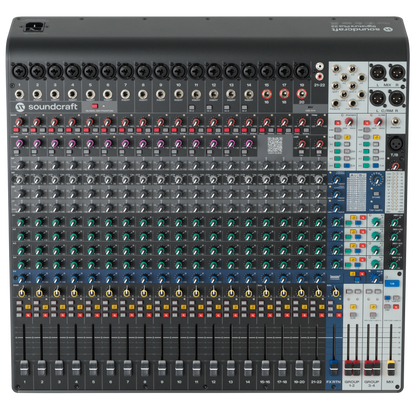
Task: Move the channel 1 fader
Action: click(24, 368)
